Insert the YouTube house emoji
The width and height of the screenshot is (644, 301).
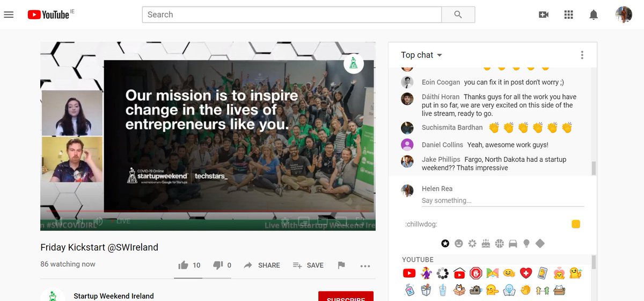point(459,274)
